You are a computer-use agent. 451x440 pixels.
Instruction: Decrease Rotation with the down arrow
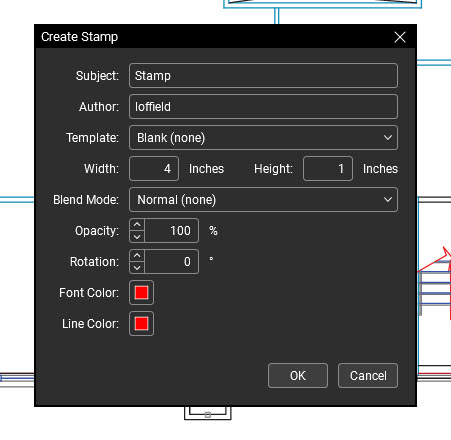[x=137, y=268]
